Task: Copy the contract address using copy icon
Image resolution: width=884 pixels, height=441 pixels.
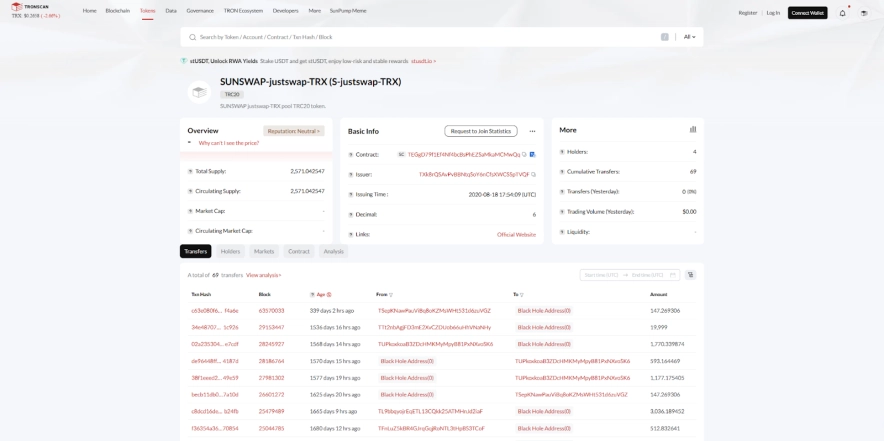Action: tap(524, 154)
